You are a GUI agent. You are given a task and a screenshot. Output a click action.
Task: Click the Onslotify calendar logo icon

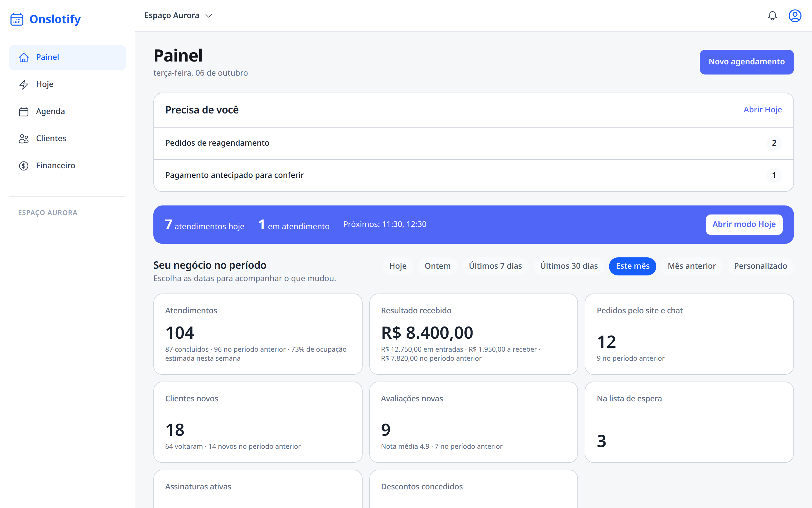click(x=17, y=19)
